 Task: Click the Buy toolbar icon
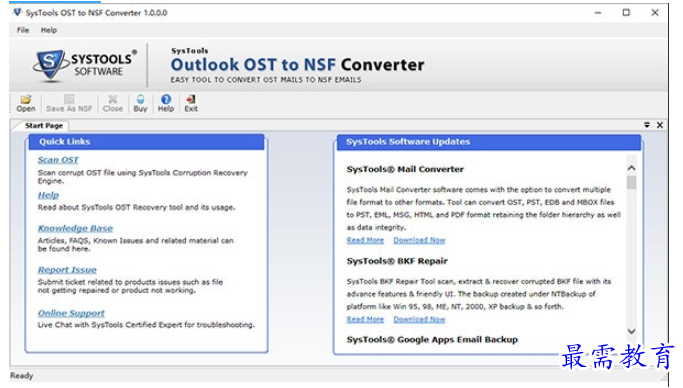(x=140, y=104)
